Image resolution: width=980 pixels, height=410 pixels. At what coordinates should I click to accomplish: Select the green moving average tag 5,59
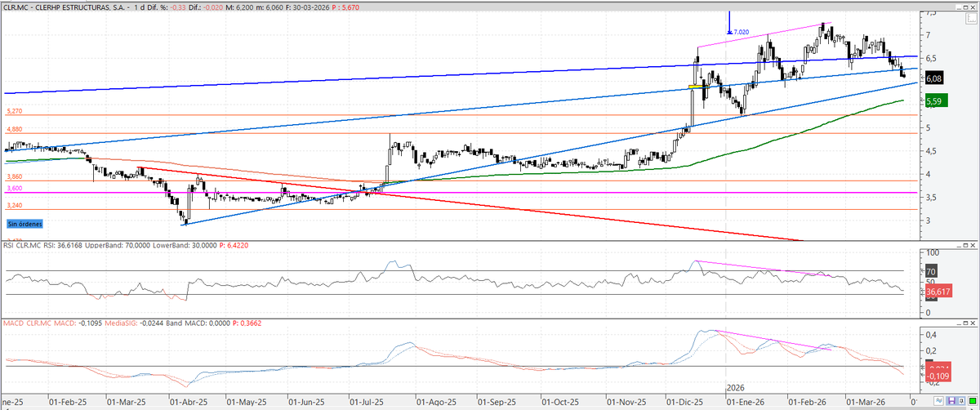click(x=935, y=100)
